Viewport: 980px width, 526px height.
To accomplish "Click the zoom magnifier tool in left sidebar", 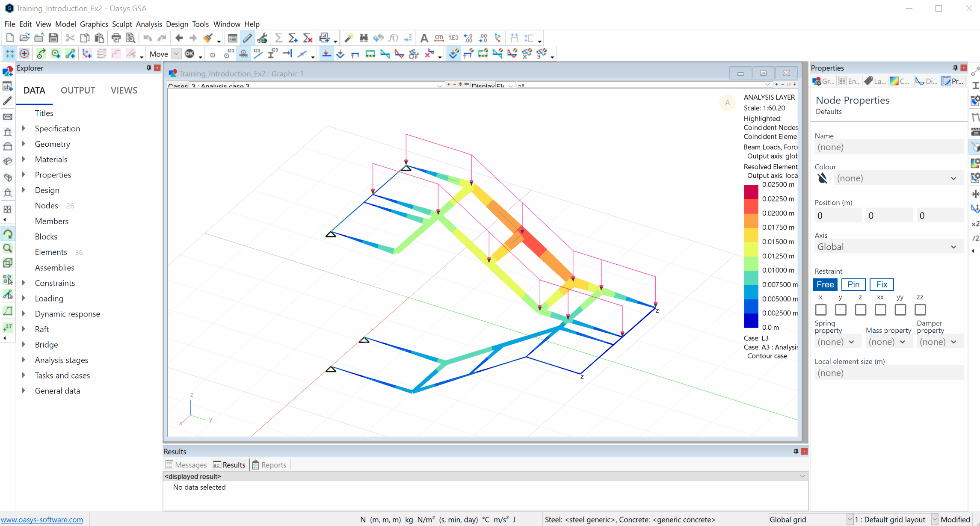I will pyautogui.click(x=8, y=248).
